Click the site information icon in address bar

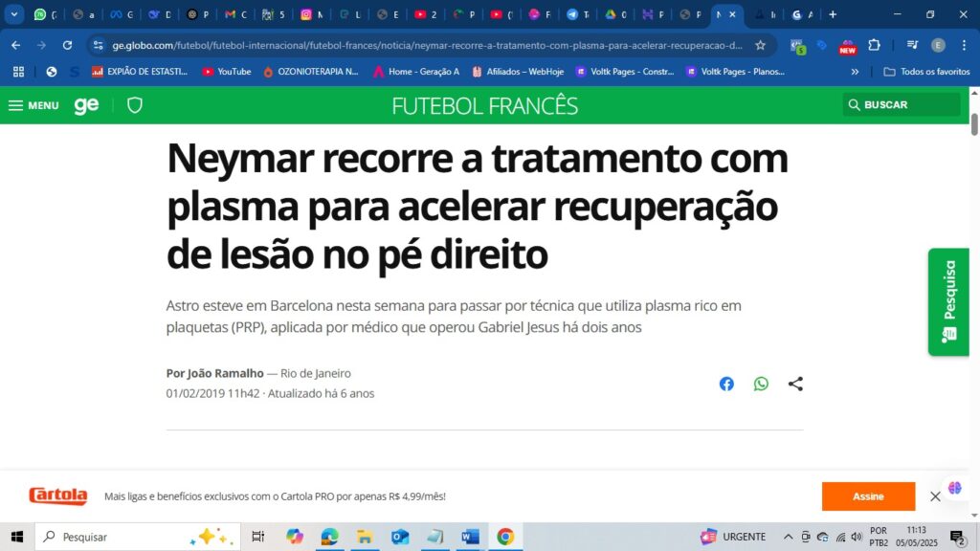pos(98,45)
